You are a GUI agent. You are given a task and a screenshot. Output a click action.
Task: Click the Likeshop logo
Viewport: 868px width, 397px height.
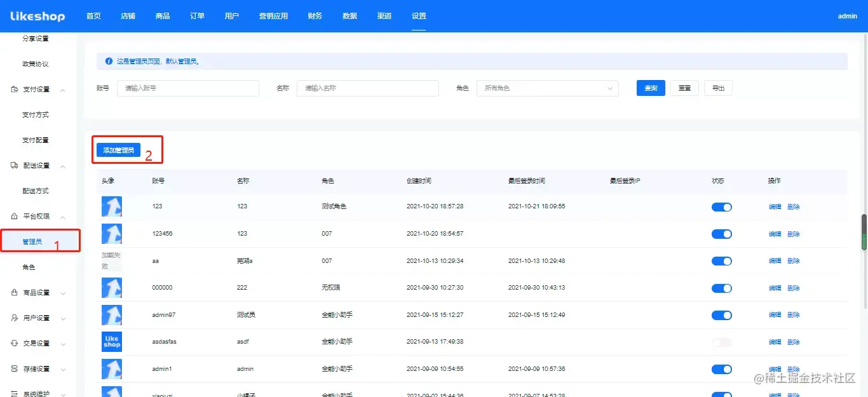(37, 16)
